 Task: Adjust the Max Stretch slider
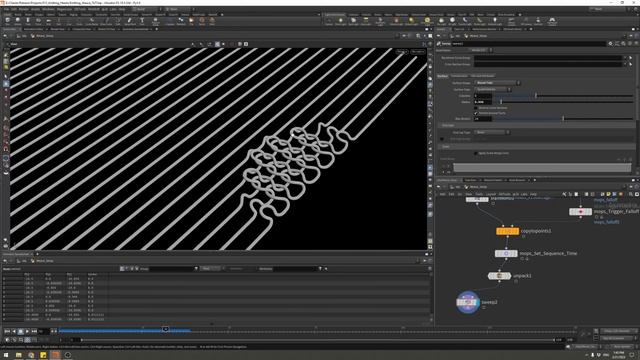563,119
